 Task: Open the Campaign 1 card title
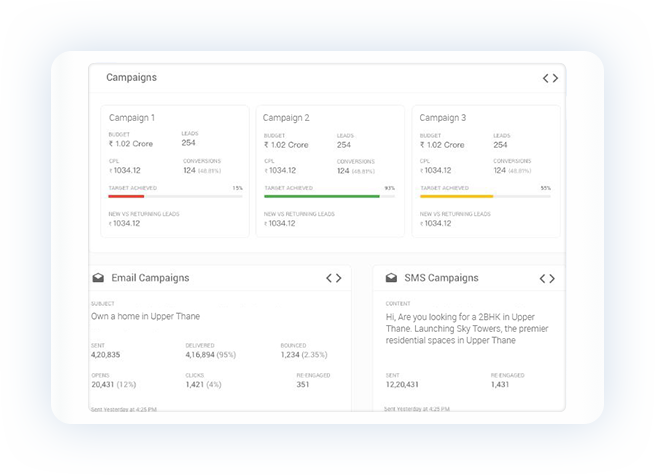pos(132,118)
